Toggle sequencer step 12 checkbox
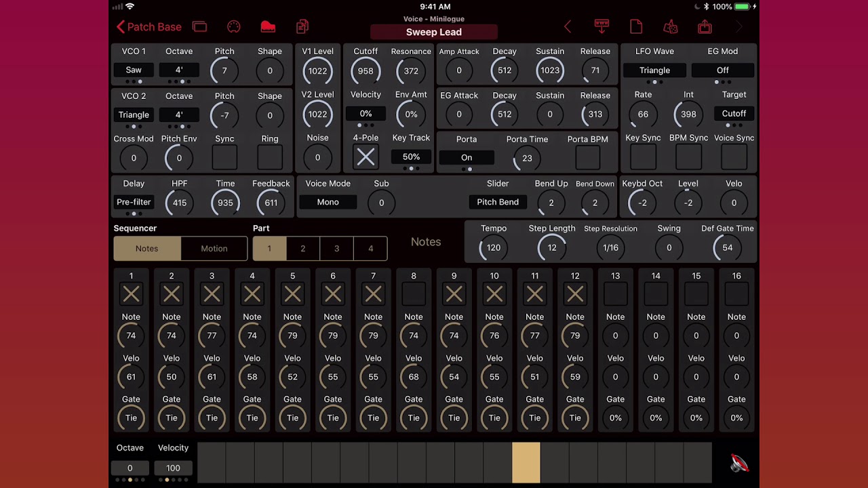The image size is (868, 488). [x=575, y=294]
